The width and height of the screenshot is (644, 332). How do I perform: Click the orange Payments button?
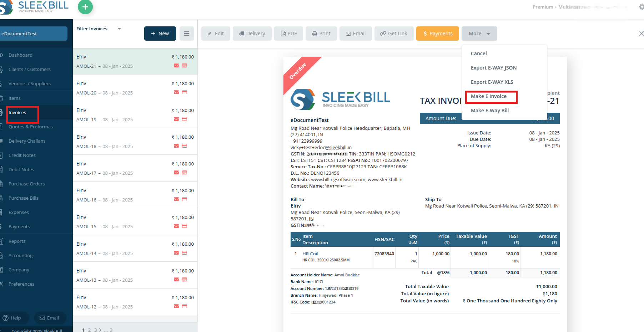(438, 34)
